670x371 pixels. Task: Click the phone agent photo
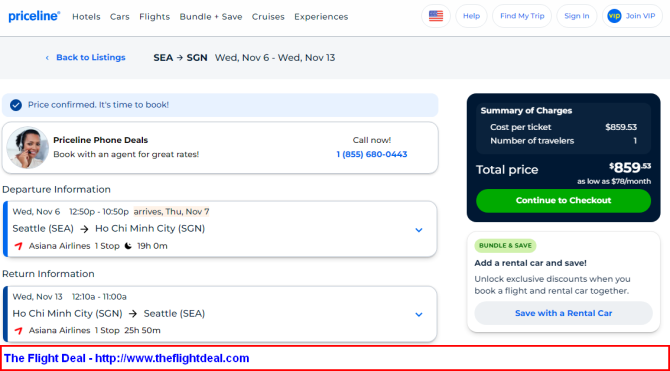tap(28, 147)
